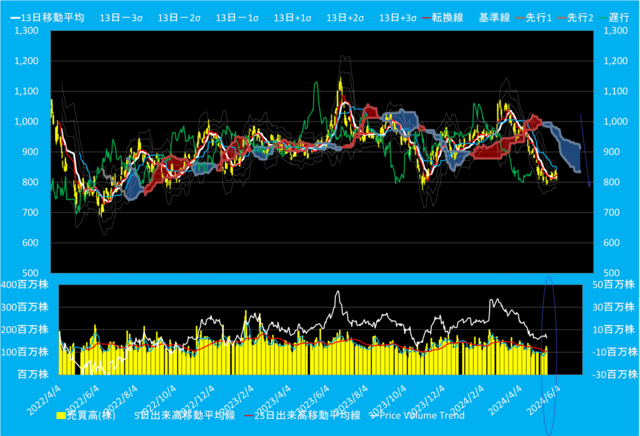Click the green 遅行 legend entry
The width and height of the screenshot is (640, 436).
point(614,18)
